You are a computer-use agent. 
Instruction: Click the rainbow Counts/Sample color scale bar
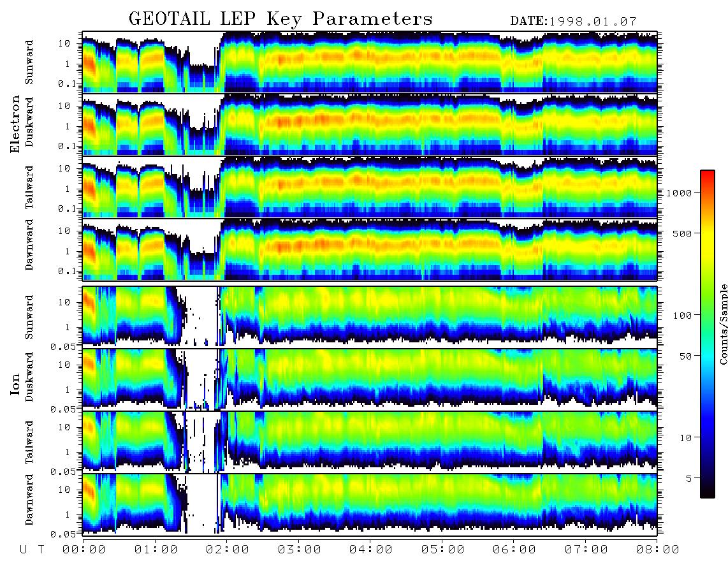point(708,334)
